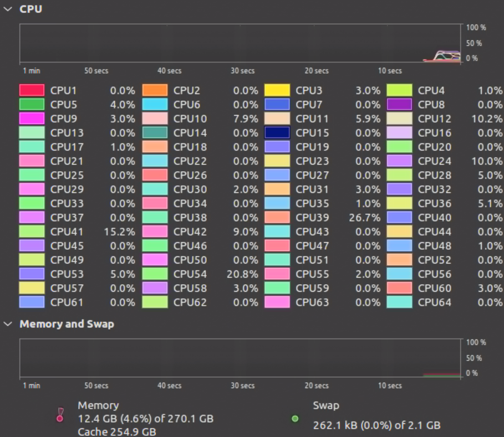The height and width of the screenshot is (437, 504).
Task: Open the CPU24 color swatch
Action: point(399,161)
